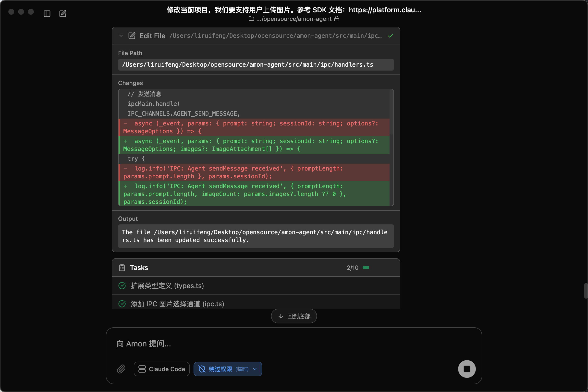Click the tasks 2/10 progress bar
The height and width of the screenshot is (392, 588).
[x=366, y=268]
